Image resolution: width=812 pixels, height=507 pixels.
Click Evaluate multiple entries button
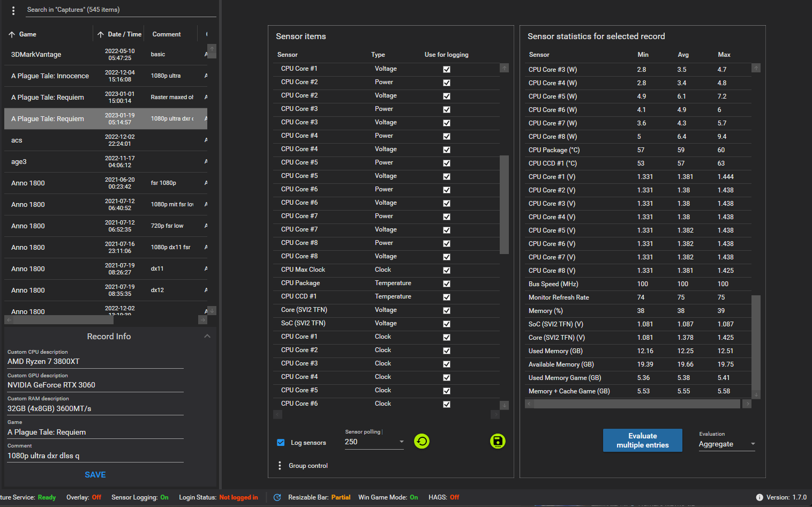(643, 440)
